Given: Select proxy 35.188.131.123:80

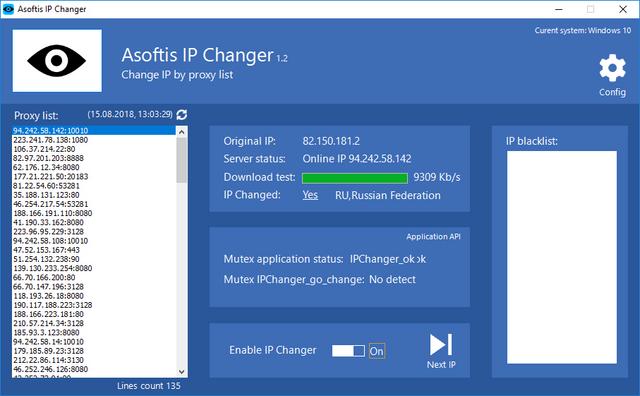Looking at the screenshot, I should (94, 195).
